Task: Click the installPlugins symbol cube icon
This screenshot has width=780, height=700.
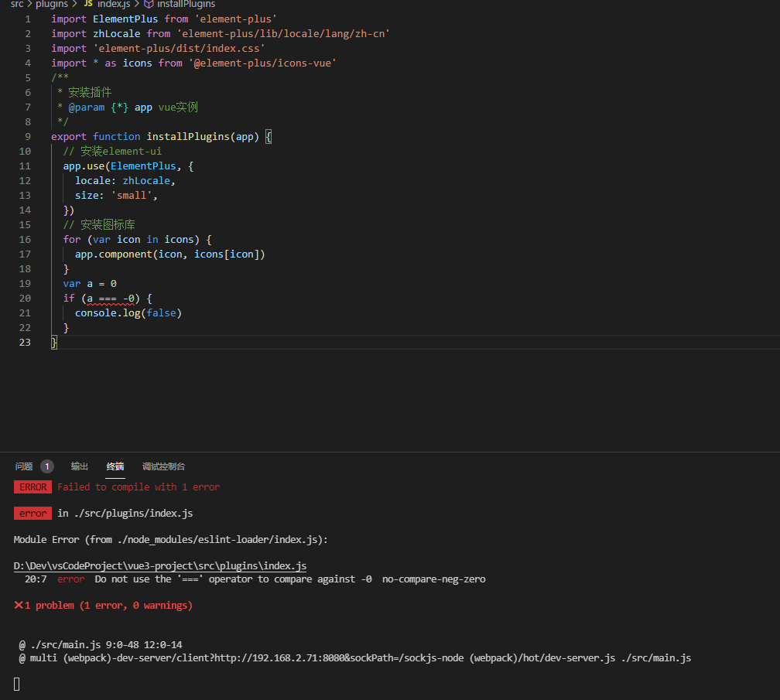Action: (149, 4)
